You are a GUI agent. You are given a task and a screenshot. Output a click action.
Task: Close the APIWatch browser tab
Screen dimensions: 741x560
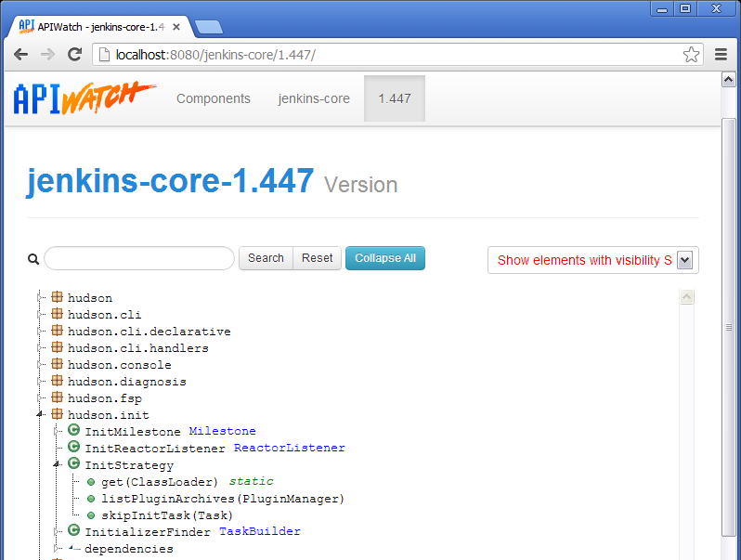tap(176, 28)
